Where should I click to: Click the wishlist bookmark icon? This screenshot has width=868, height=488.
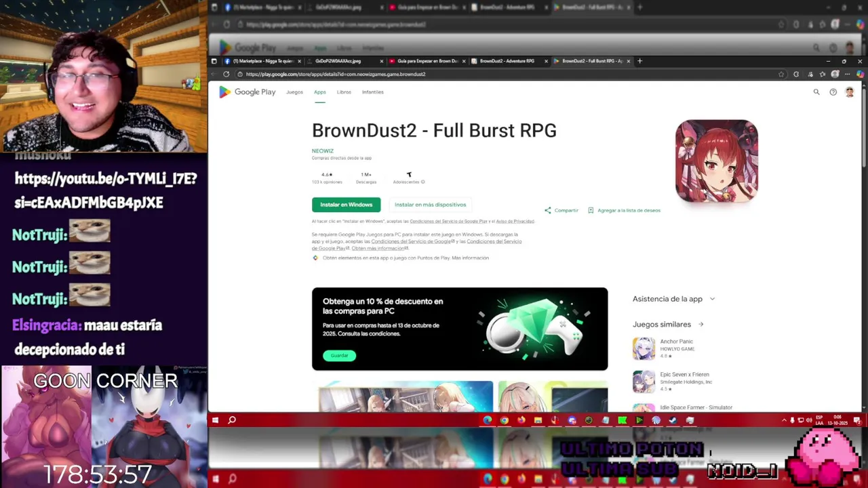pos(591,210)
